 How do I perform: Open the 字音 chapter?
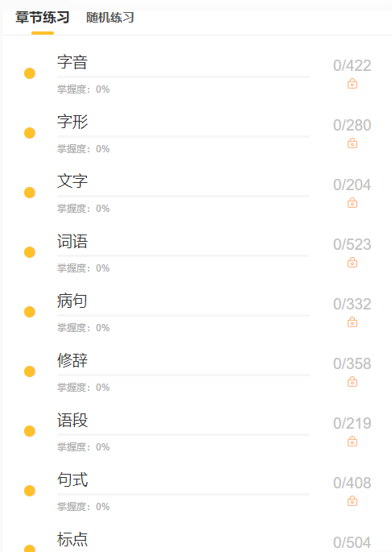tap(72, 62)
